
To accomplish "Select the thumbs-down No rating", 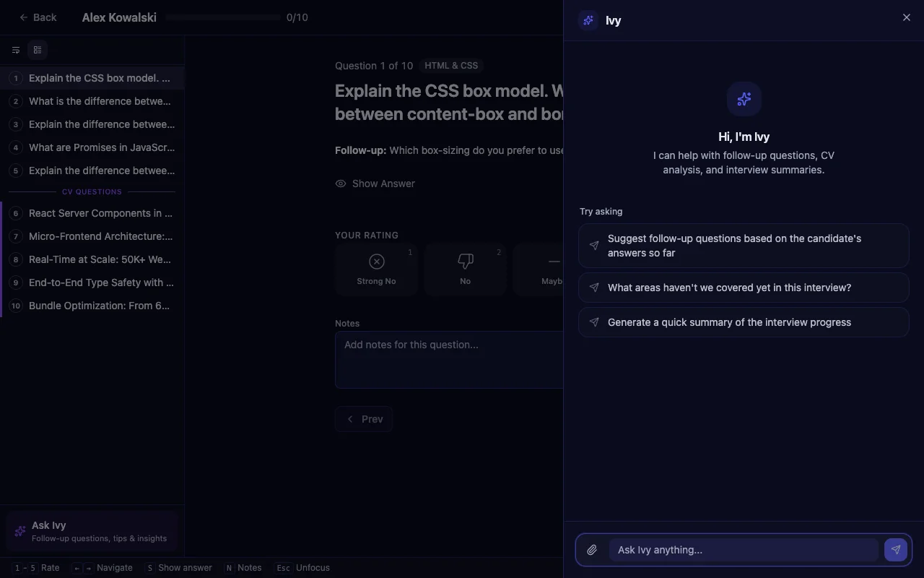I will (x=465, y=269).
